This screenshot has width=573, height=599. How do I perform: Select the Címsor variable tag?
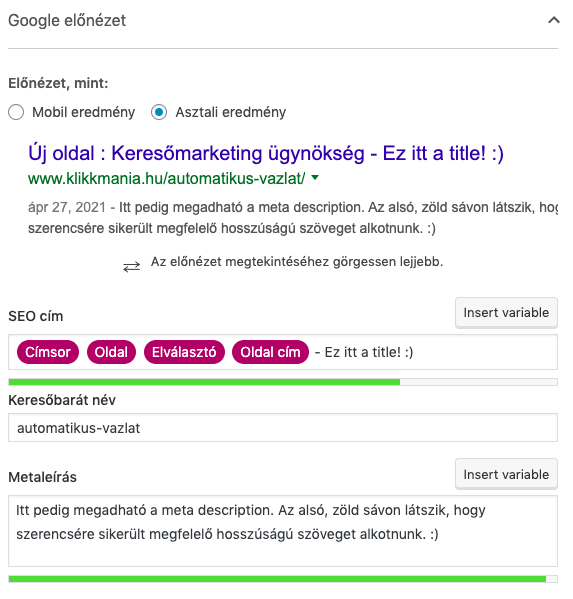(x=48, y=352)
